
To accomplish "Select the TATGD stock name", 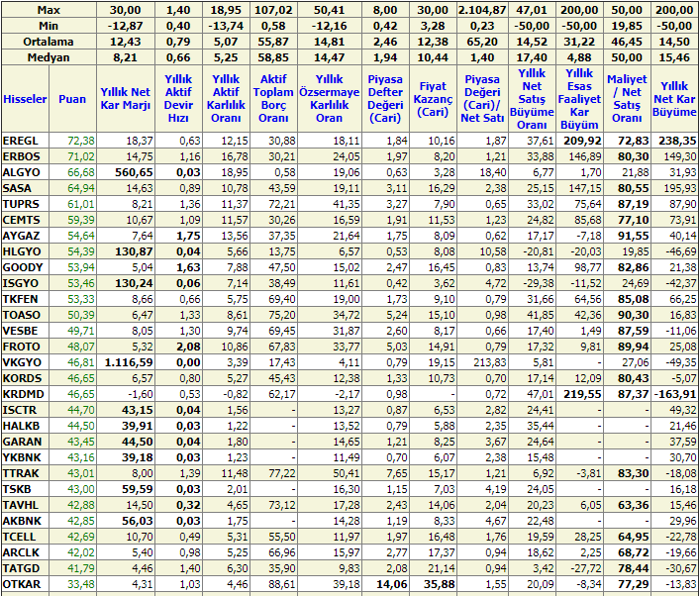I will [21, 568].
